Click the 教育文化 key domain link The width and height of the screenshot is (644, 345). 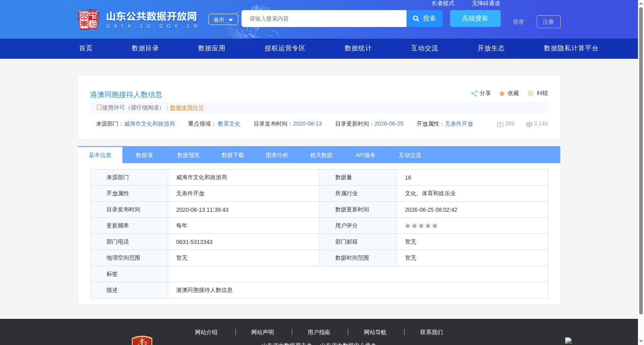click(x=229, y=124)
